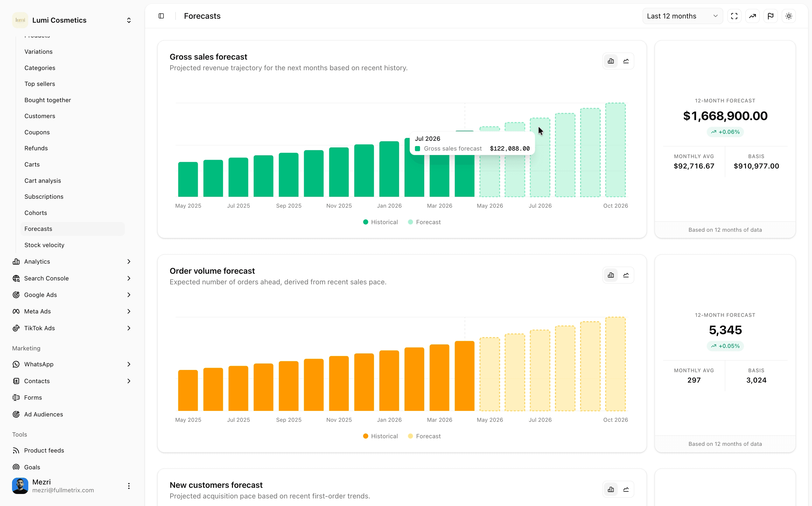Expand WhatsApp chevron
Viewport: 812px width, 506px height.
click(129, 364)
